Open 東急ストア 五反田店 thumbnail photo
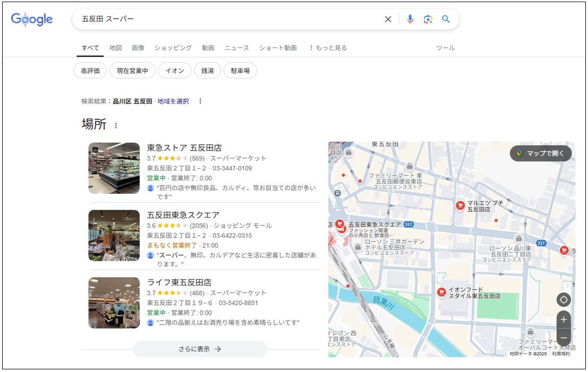 (x=114, y=168)
